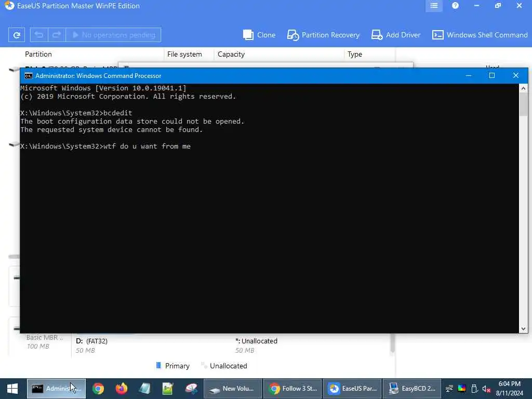The width and height of the screenshot is (532, 399).
Task: Maximize the Command Processor window
Action: 492,75
